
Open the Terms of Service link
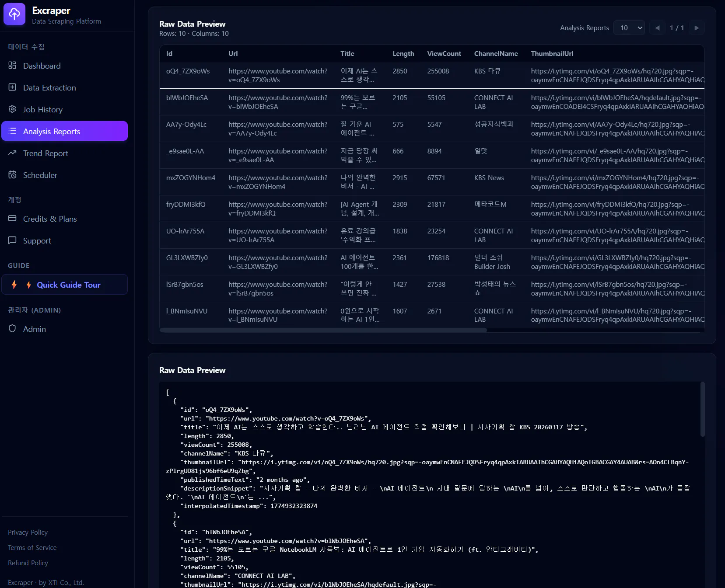click(32, 548)
